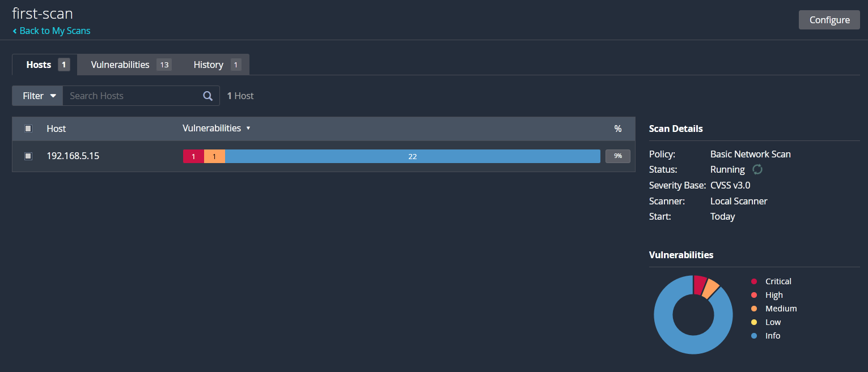Click the Info severity legend dot
This screenshot has width=868, height=372.
pyautogui.click(x=754, y=336)
